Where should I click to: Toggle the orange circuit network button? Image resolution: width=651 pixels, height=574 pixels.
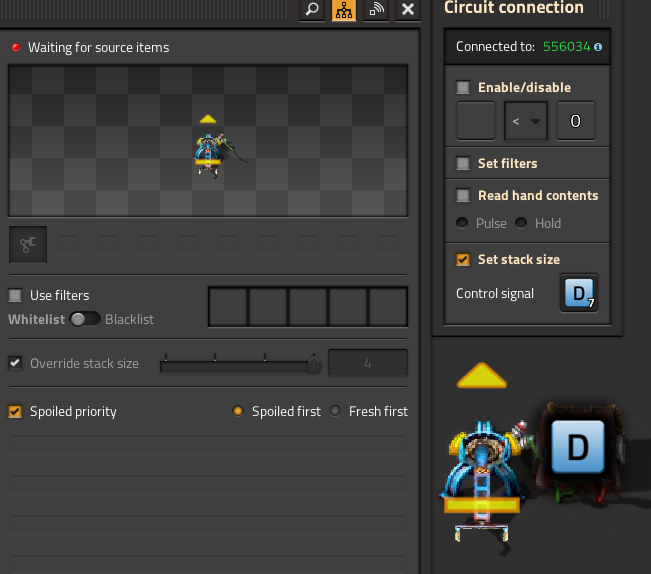tap(344, 9)
